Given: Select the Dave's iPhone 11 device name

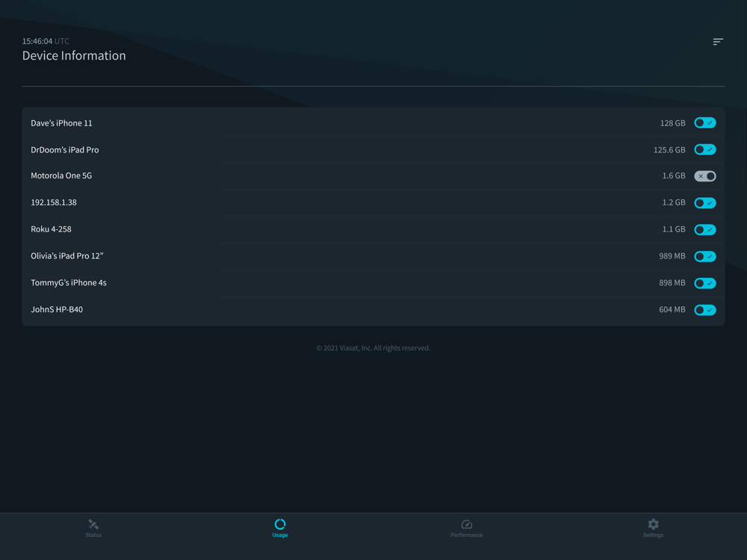Looking at the screenshot, I should 61,123.
